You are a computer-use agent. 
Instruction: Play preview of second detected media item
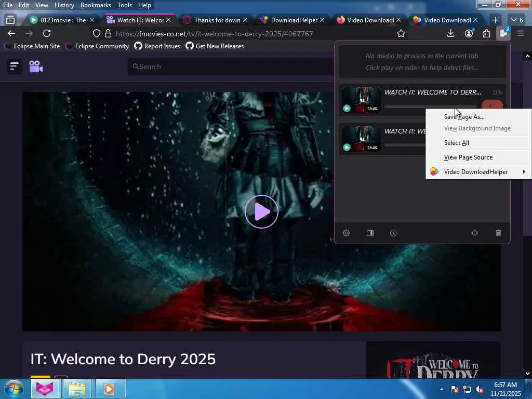347,147
